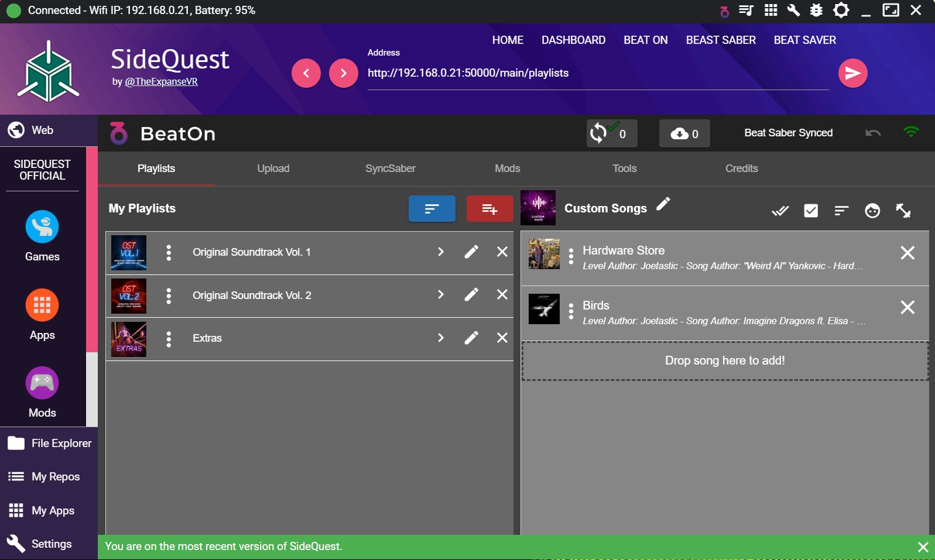The image size is (935, 560).
Task: Open Apps in the sidebar
Action: pos(42,315)
